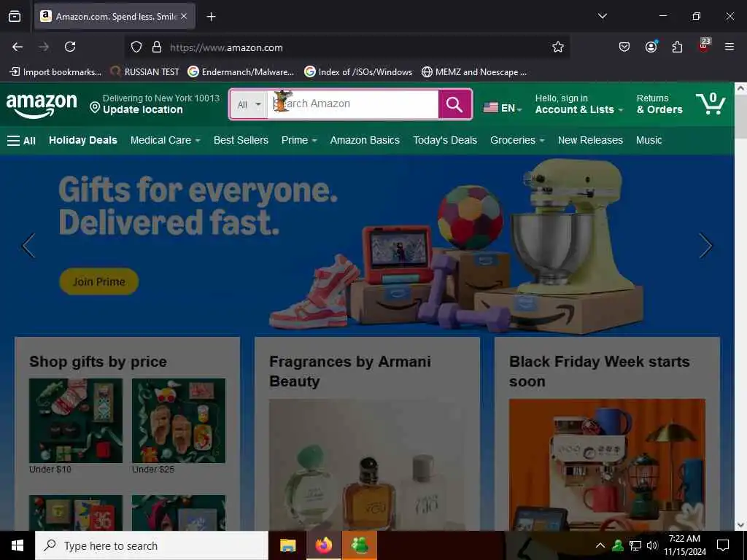Open the Pocket save icon
Image resolution: width=747 pixels, height=560 pixels.
[624, 47]
